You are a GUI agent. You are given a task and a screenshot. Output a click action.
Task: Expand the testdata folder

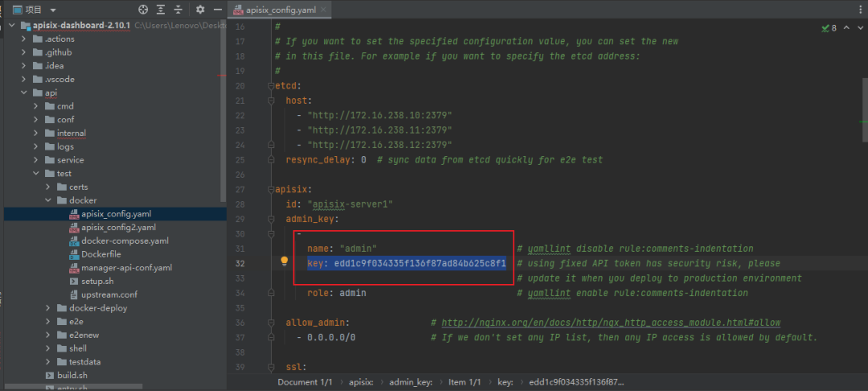pos(47,362)
